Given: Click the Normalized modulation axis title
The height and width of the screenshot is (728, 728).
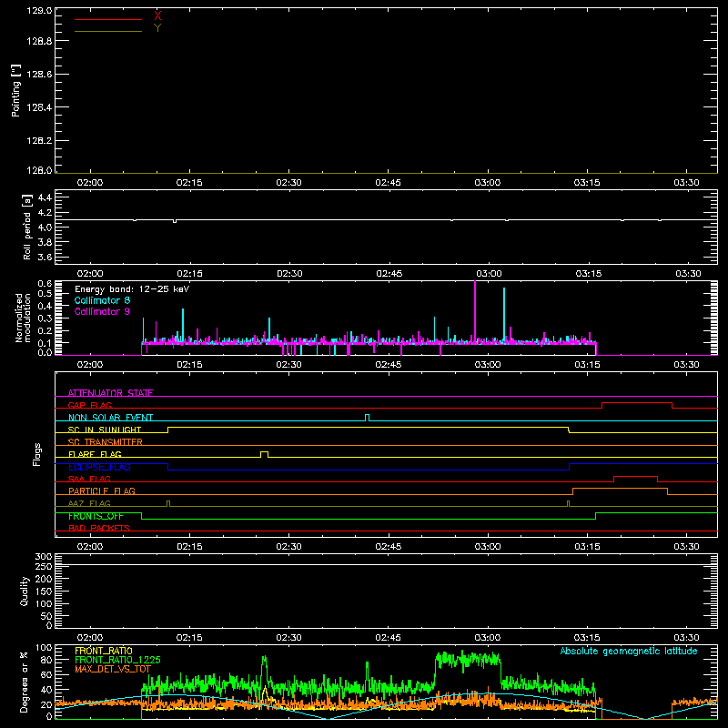Looking at the screenshot, I should (23, 318).
